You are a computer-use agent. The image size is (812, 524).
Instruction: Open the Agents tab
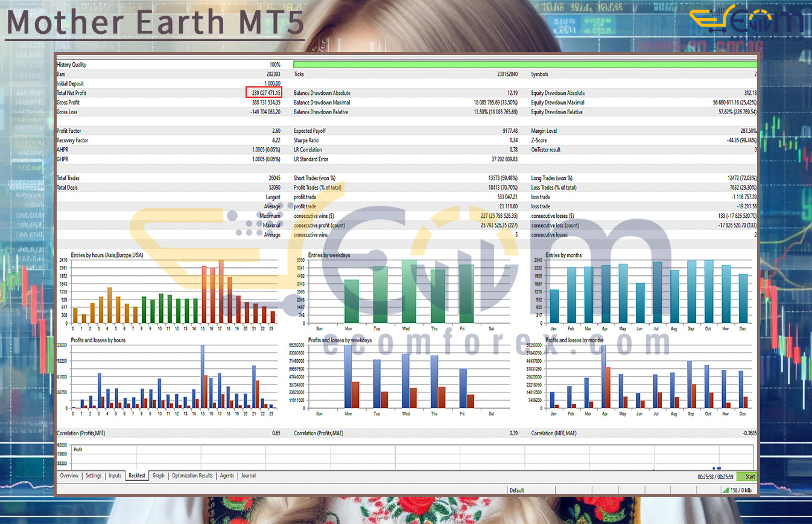(x=227, y=476)
